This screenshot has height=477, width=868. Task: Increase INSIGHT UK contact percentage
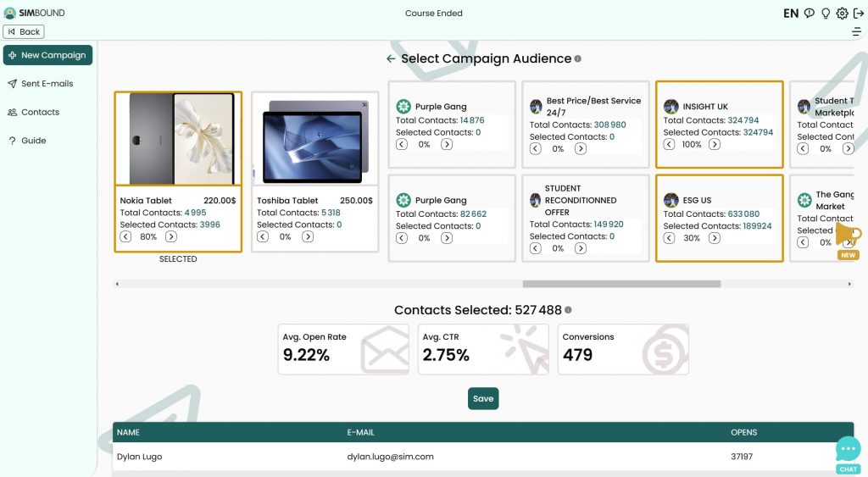(715, 144)
